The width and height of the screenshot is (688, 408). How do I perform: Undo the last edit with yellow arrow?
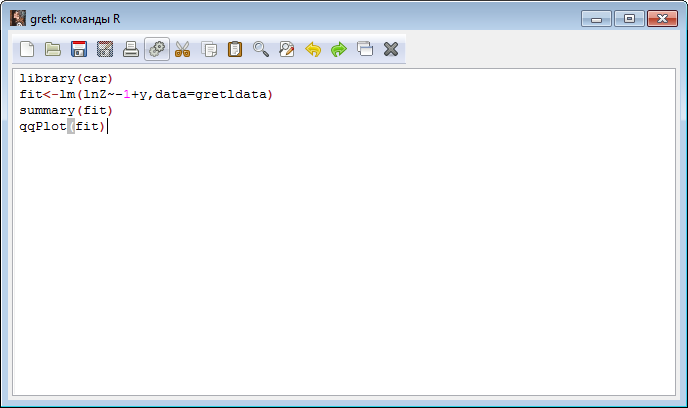click(313, 49)
